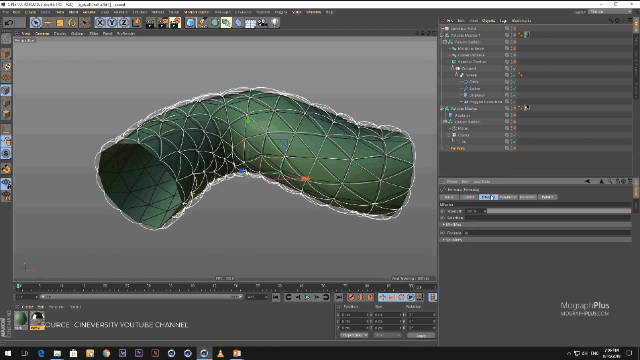
Task: Open the MoGraph menu
Action: coord(222,12)
